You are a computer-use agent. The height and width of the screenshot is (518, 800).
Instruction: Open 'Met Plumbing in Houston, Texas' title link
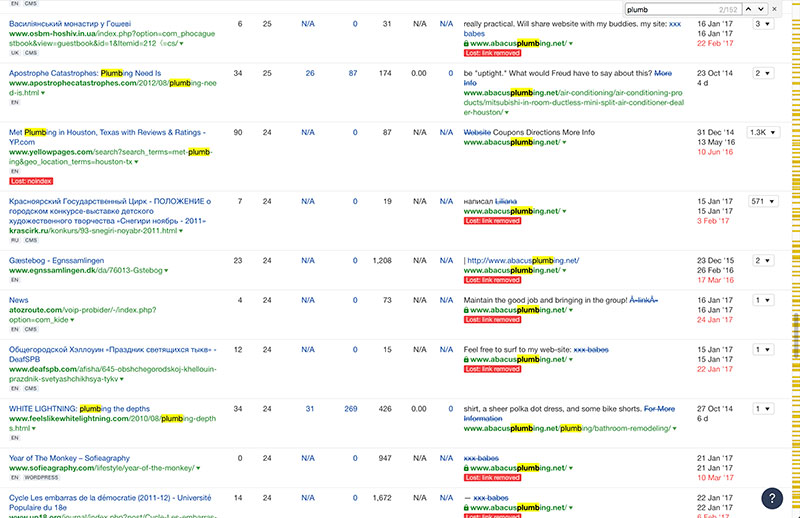click(x=107, y=137)
